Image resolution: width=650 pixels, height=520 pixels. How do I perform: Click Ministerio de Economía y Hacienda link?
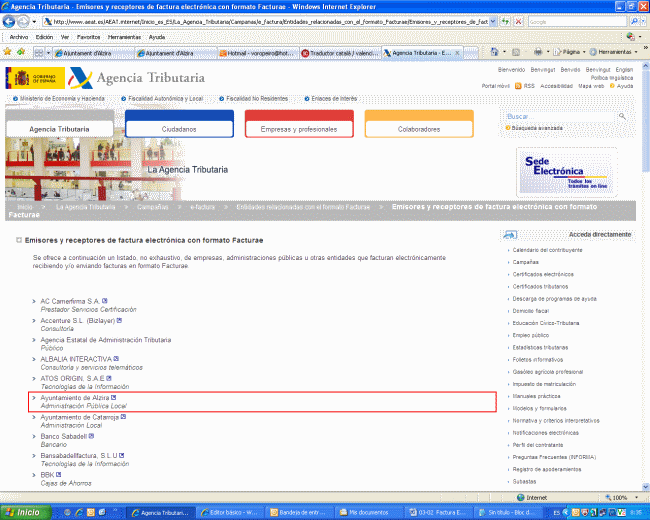click(62, 99)
